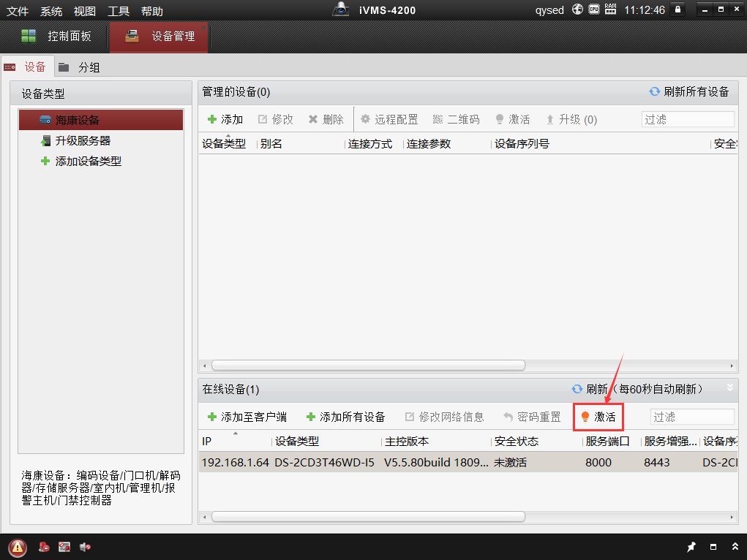Activate the selected online device

tap(598, 417)
